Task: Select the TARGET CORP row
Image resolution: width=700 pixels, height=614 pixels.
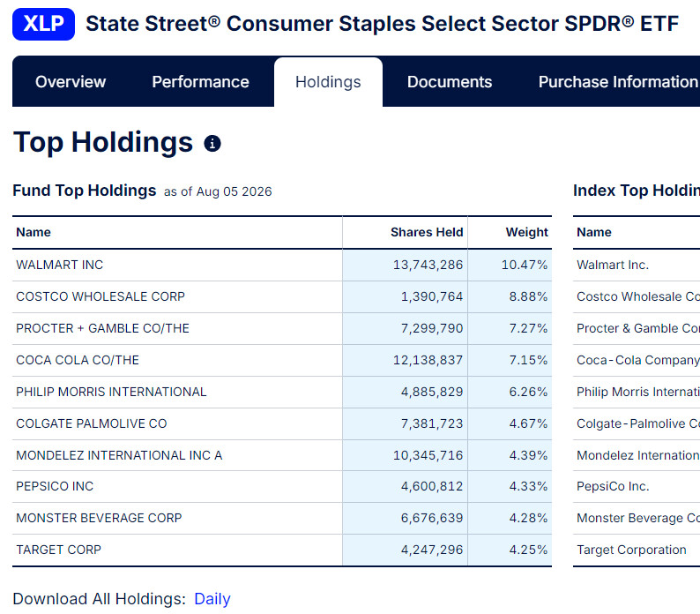Action: pos(282,550)
